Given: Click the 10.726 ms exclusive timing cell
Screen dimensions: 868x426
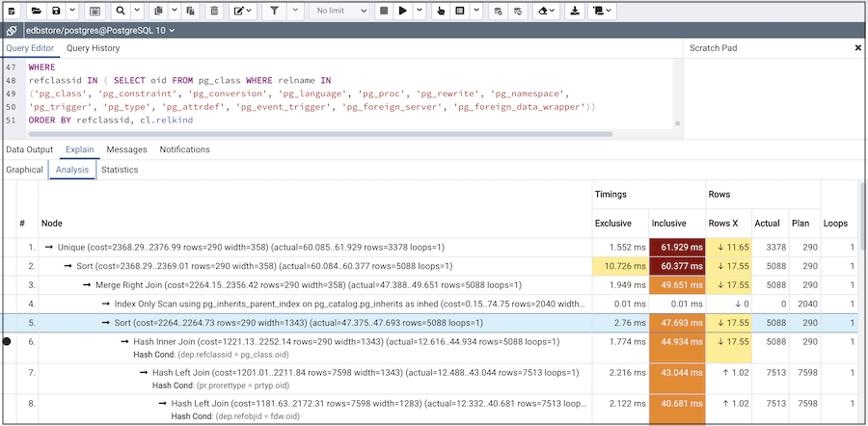Looking at the screenshot, I should coord(620,266).
